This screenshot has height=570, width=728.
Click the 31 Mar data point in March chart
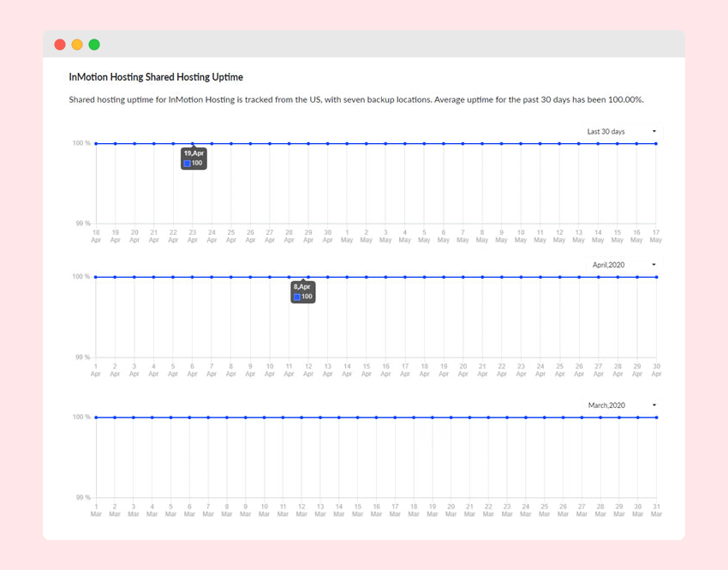pyautogui.click(x=657, y=417)
